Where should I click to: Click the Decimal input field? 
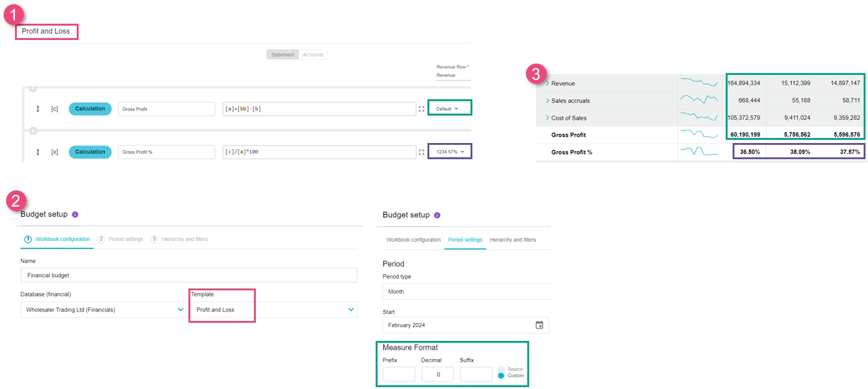click(x=437, y=374)
